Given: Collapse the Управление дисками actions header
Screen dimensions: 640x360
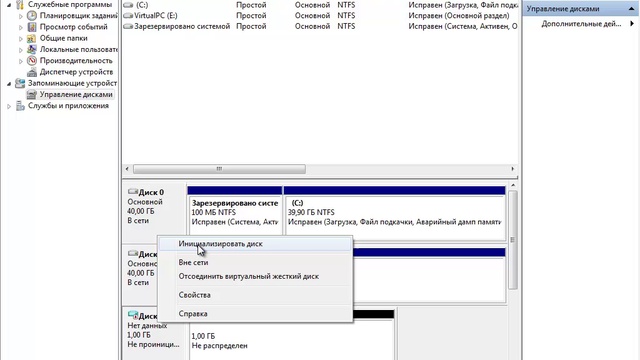Looking at the screenshot, I should [631, 9].
